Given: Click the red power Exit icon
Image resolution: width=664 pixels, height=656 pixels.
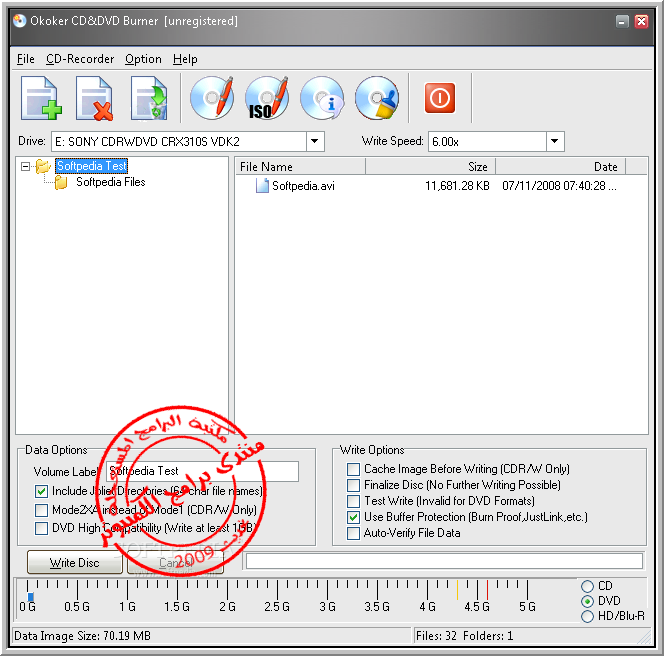Looking at the screenshot, I should pyautogui.click(x=440, y=98).
